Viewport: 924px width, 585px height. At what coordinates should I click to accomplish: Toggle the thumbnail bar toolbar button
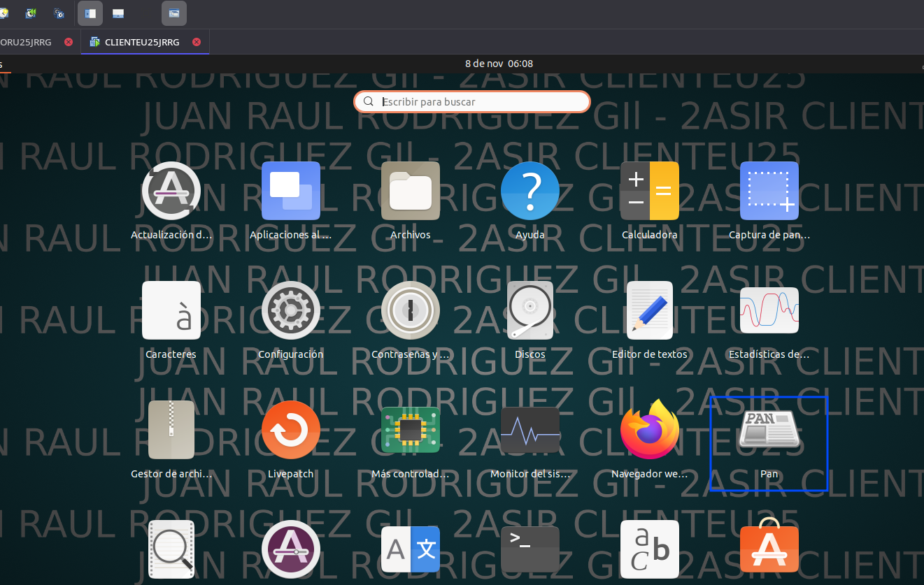tap(118, 13)
